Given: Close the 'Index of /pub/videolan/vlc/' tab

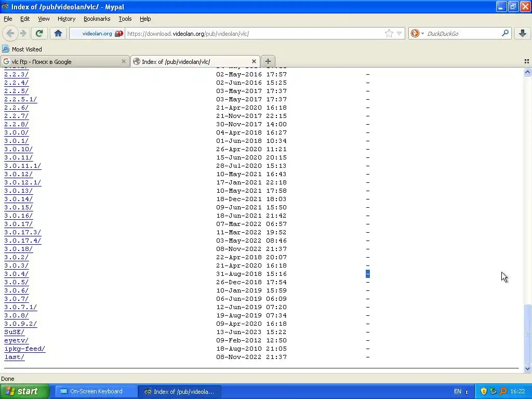Looking at the screenshot, I should click(254, 61).
